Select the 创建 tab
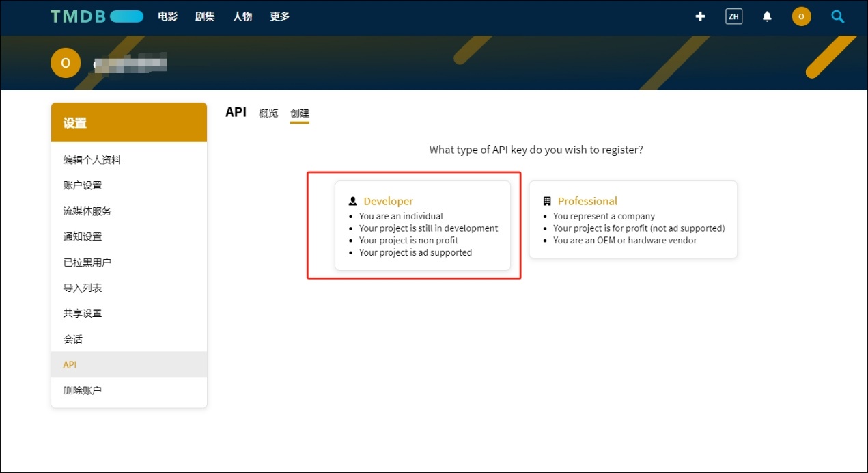 [x=300, y=113]
